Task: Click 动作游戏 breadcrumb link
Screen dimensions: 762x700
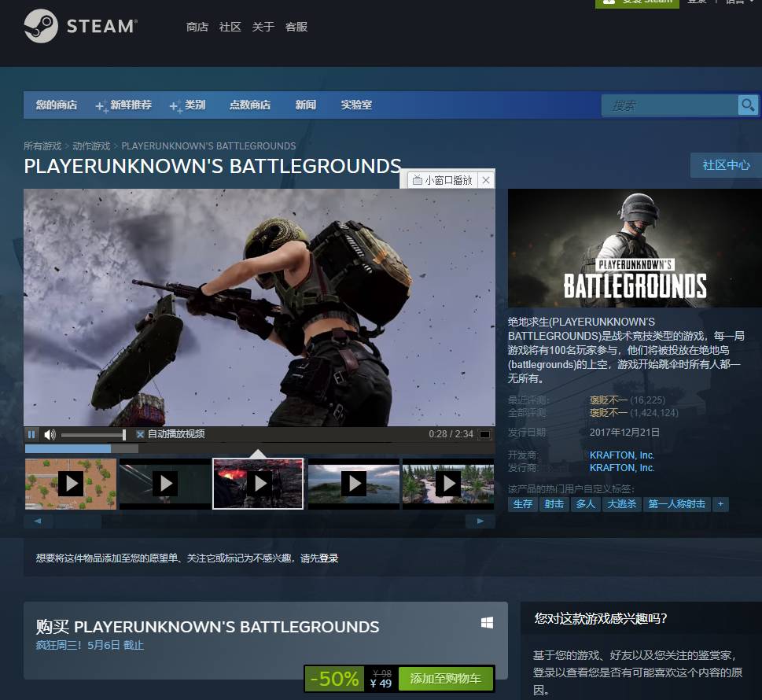Action: pyautogui.click(x=91, y=146)
